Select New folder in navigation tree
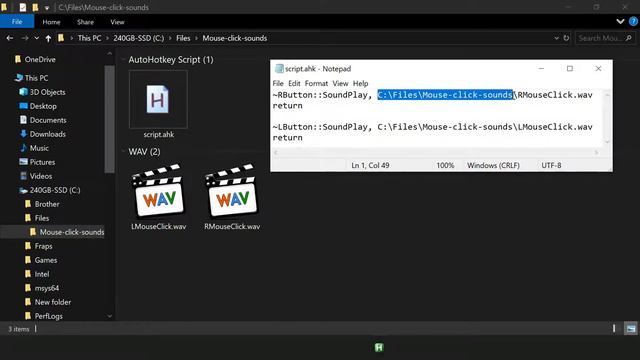Viewport: 640px width, 360px height. 53,302
